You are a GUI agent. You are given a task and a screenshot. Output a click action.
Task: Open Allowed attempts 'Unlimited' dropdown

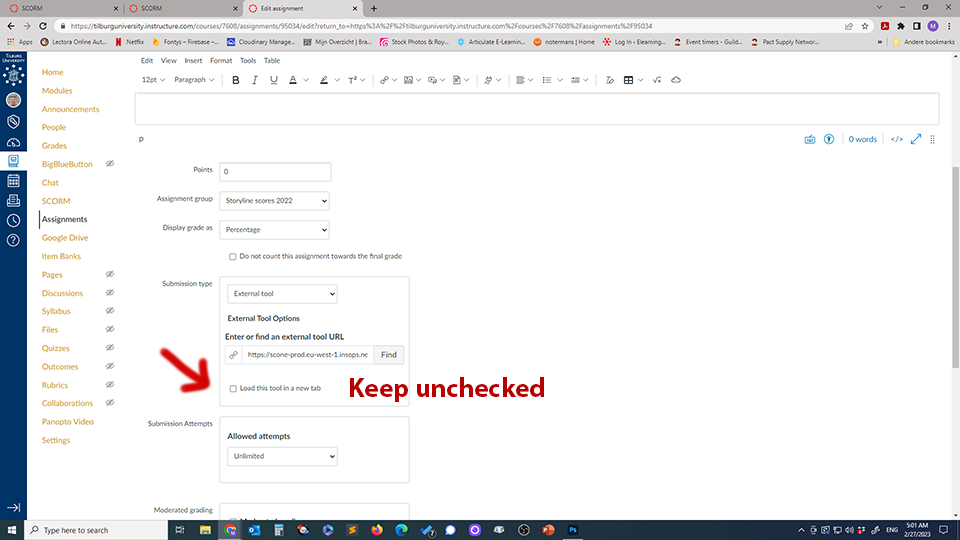(282, 456)
